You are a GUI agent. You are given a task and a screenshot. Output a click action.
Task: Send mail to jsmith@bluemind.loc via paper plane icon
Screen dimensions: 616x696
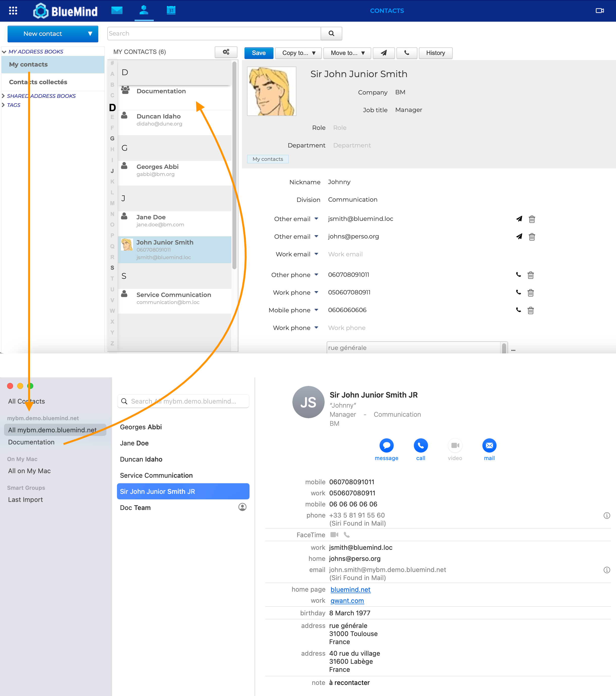[x=519, y=219]
